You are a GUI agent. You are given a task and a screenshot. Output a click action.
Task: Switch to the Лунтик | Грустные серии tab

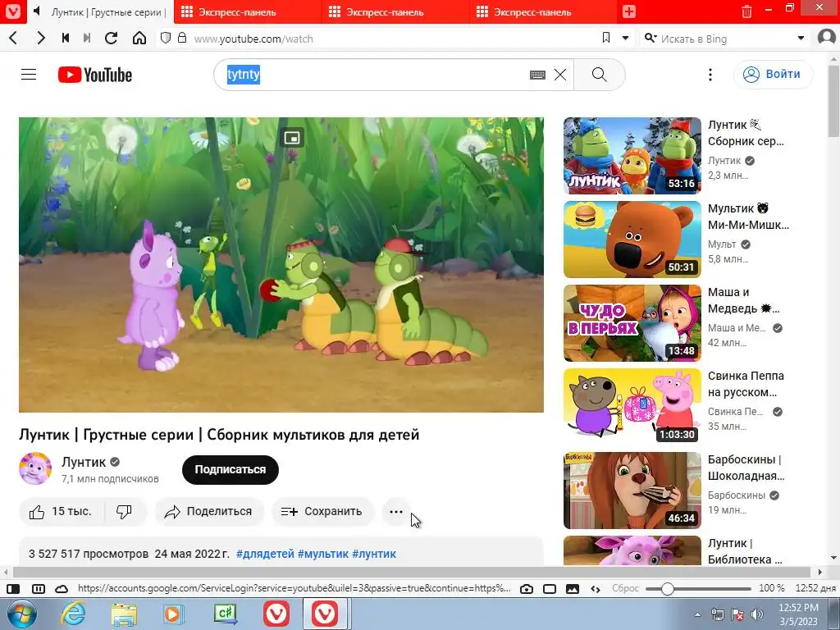108,11
